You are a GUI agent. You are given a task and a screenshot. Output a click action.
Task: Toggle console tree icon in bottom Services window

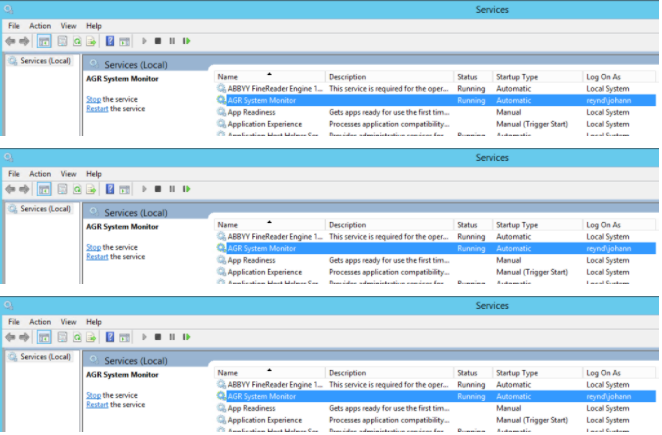click(x=44, y=337)
